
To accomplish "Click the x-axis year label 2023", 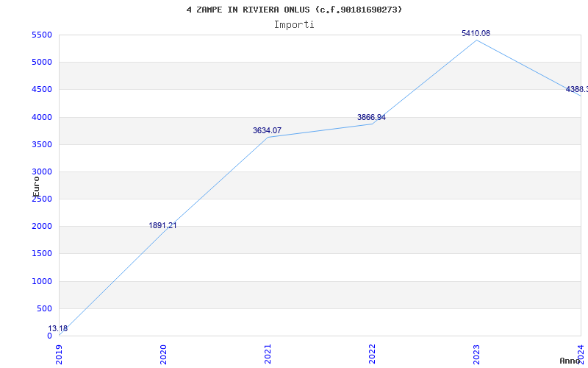I will point(476,355).
